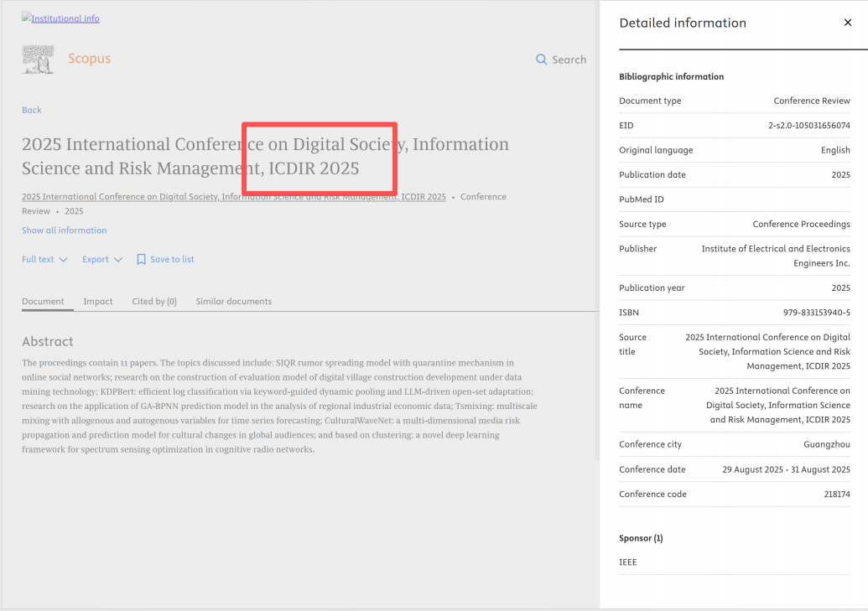
Task: Click the Abstract heading
Action: click(48, 342)
